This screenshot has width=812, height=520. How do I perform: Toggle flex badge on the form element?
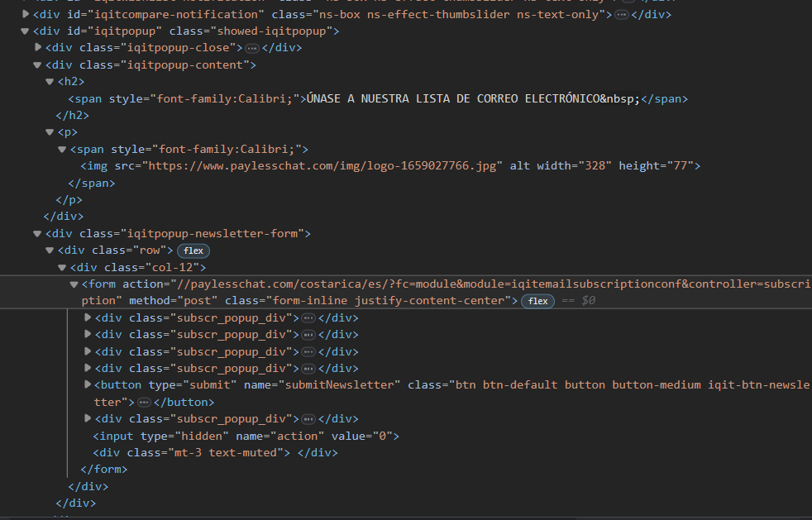(x=537, y=301)
